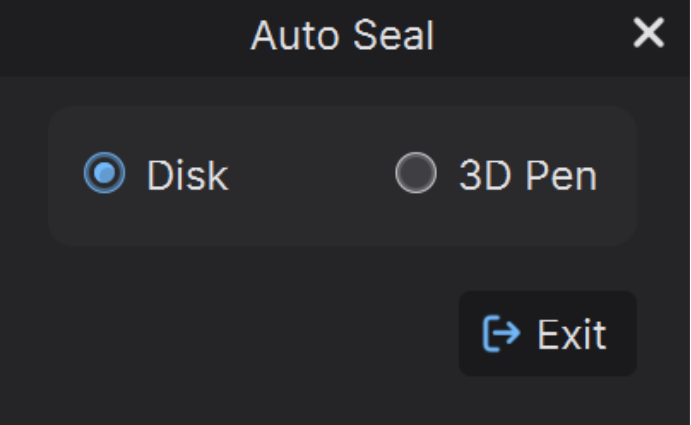Click the blue filled Disk radio circle
The image size is (691, 425).
104,173
